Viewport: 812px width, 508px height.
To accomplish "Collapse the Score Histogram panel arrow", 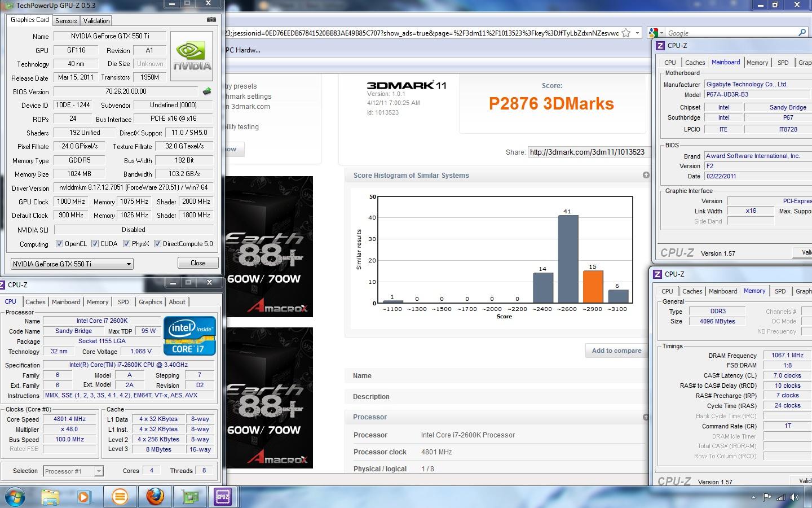I will (x=646, y=175).
